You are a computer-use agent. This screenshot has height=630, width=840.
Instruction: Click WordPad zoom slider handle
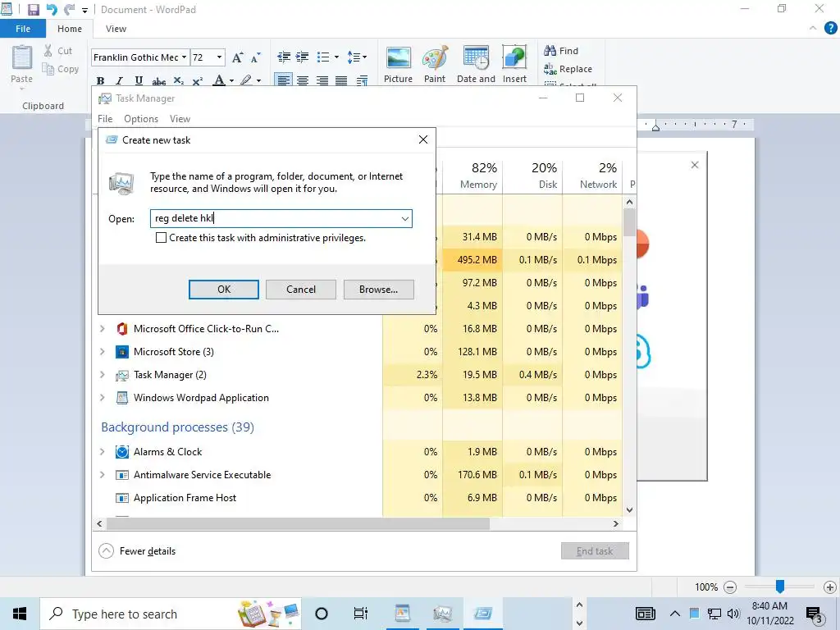(x=780, y=587)
